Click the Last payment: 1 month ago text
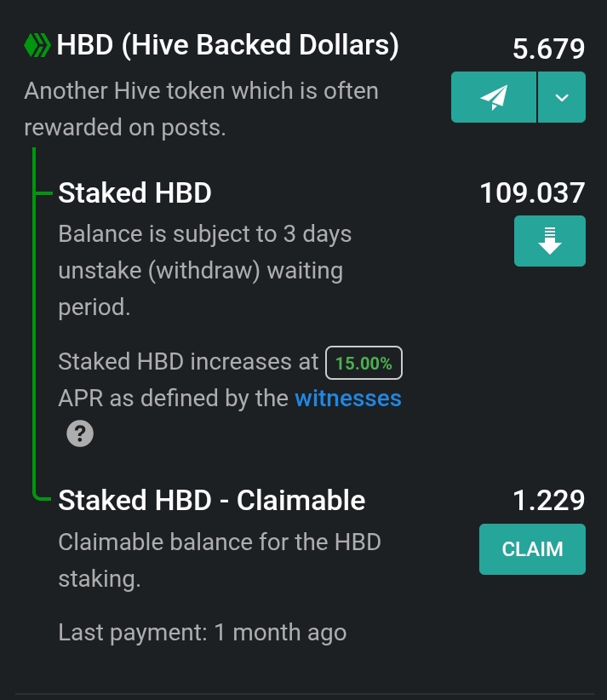This screenshot has height=700, width=607. [203, 633]
